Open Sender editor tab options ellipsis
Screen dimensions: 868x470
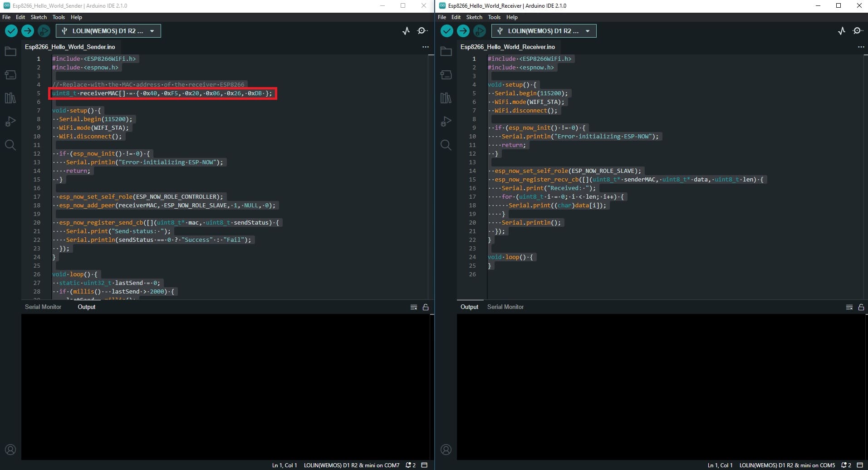tap(425, 47)
